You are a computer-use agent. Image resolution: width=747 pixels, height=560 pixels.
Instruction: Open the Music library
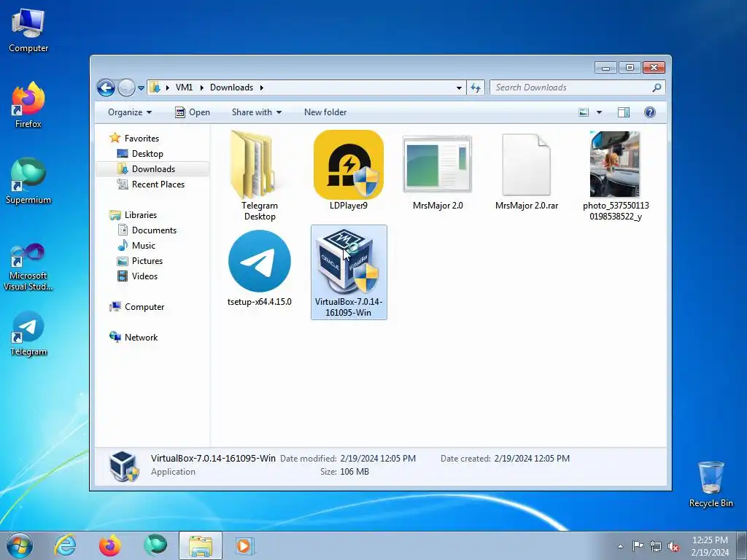click(x=144, y=246)
